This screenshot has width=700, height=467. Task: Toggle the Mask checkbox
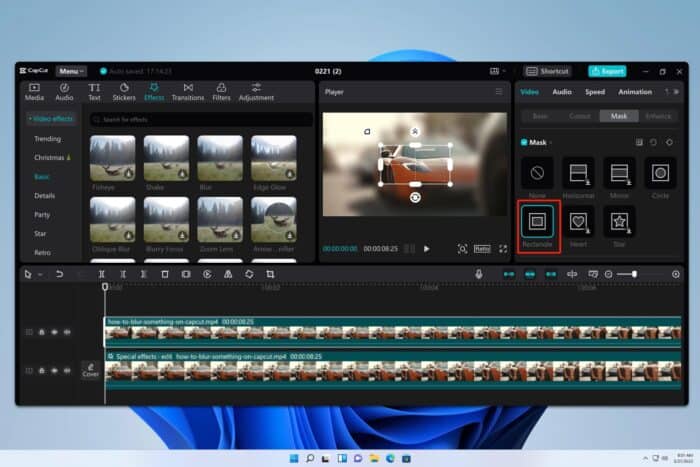pos(522,142)
